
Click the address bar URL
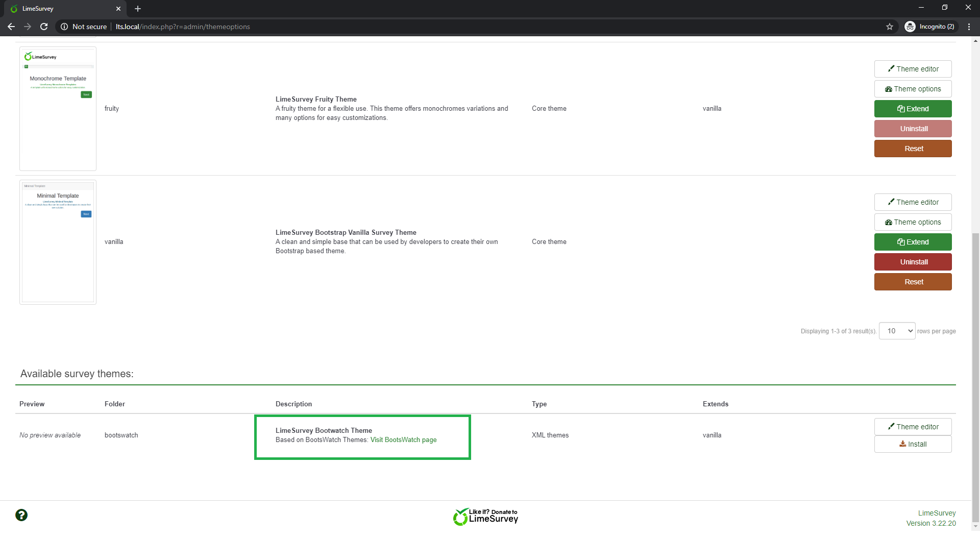183,27
